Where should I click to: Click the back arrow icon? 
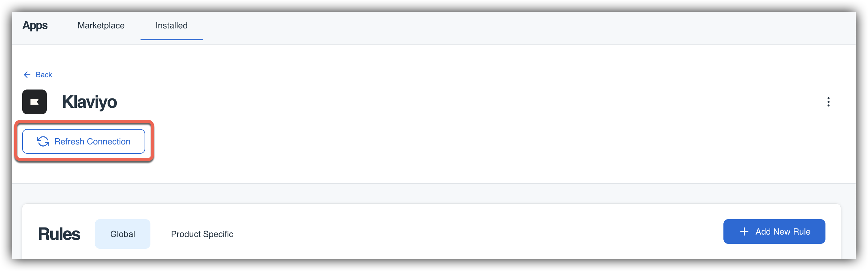point(27,75)
